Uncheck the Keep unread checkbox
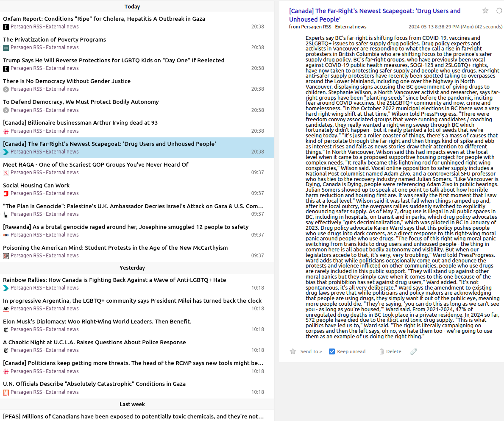The width and height of the screenshot is (504, 421). pyautogui.click(x=332, y=351)
